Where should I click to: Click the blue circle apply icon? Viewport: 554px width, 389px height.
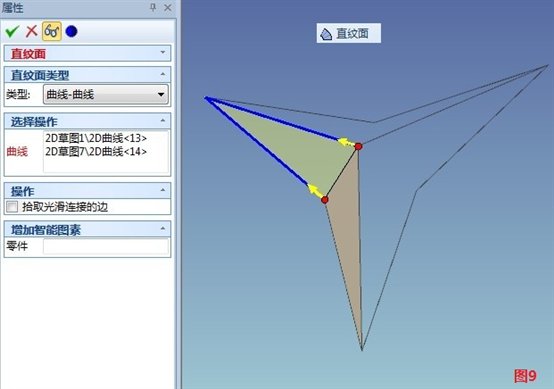point(71,31)
